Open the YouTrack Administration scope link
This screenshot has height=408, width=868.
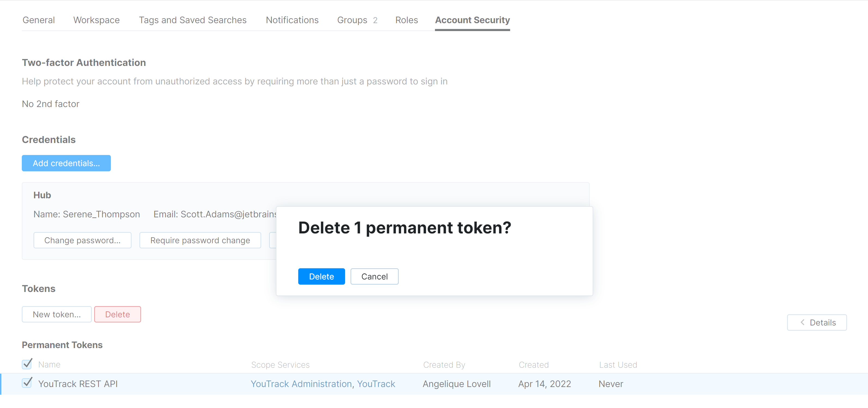[x=301, y=384]
